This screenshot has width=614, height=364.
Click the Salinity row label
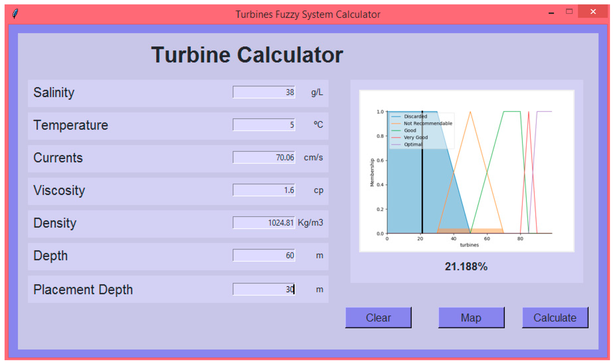click(54, 93)
